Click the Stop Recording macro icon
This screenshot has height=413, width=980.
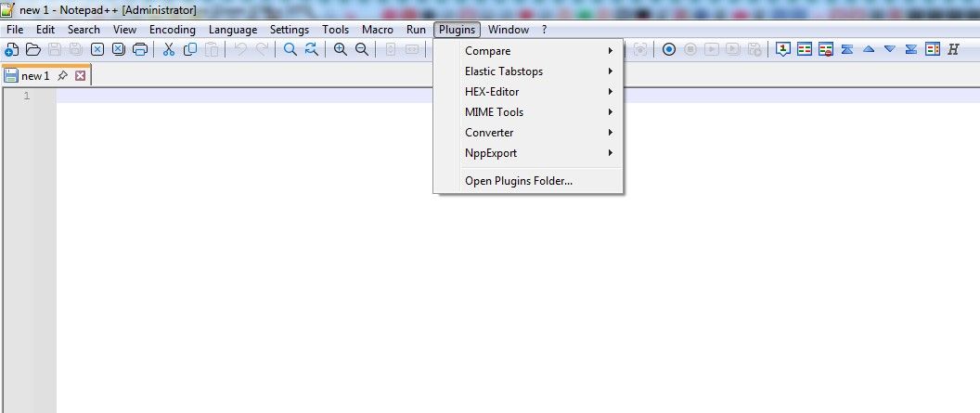[x=690, y=50]
